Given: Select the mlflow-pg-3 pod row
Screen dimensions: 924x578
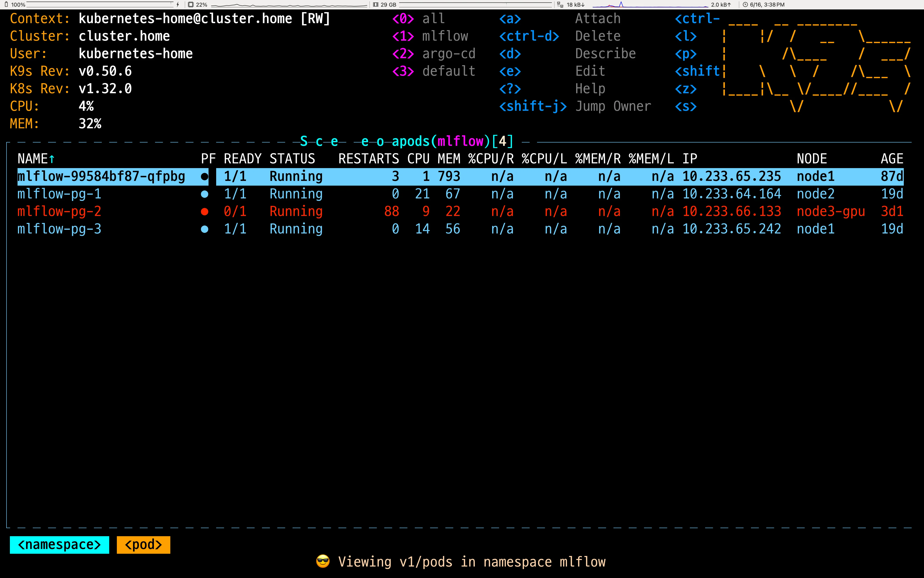Looking at the screenshot, I should (x=59, y=229).
